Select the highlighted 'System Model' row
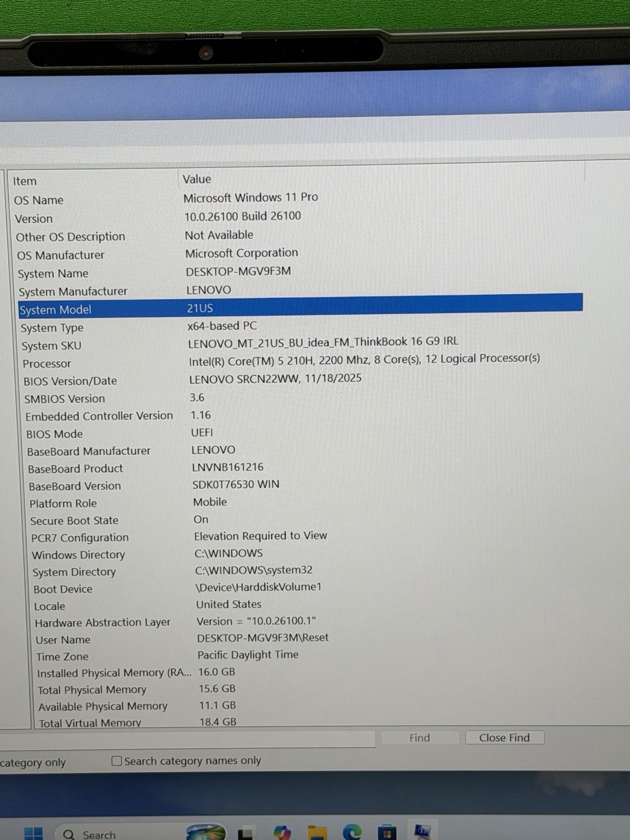 (300, 307)
